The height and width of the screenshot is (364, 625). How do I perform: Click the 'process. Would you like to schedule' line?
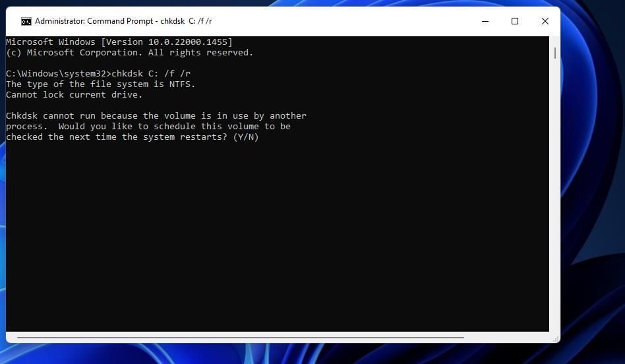click(x=148, y=127)
